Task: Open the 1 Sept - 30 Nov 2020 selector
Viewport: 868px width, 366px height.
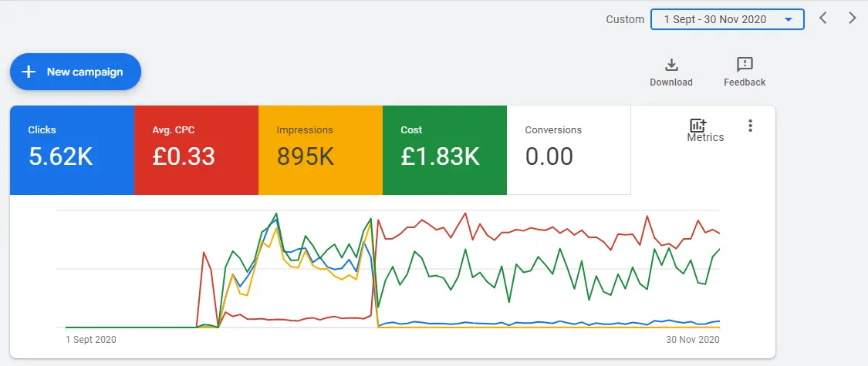Action: [728, 19]
